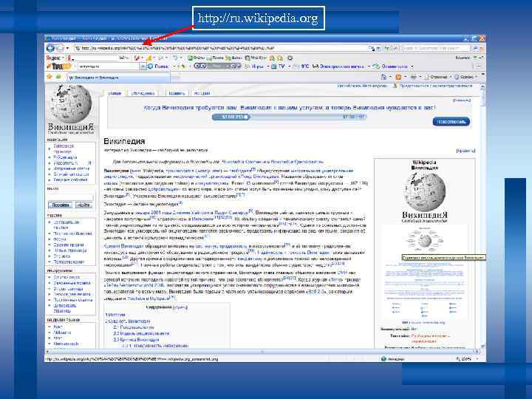Open Избранные статьи sidebar link

point(72,168)
